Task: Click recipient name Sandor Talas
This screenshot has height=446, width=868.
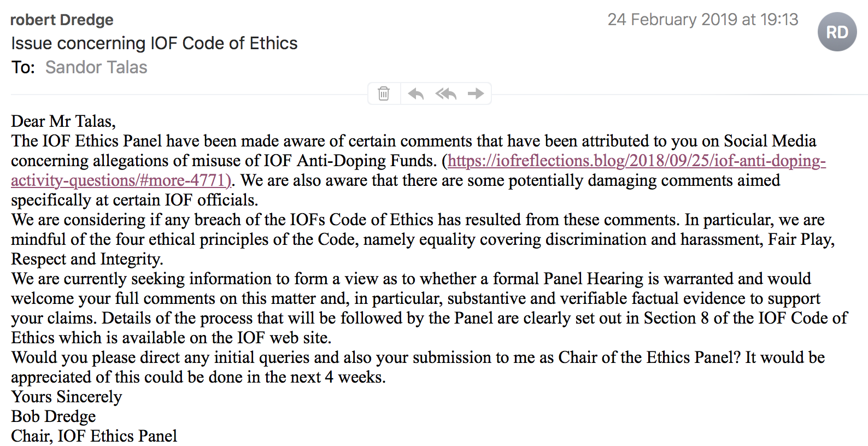Action: [96, 67]
